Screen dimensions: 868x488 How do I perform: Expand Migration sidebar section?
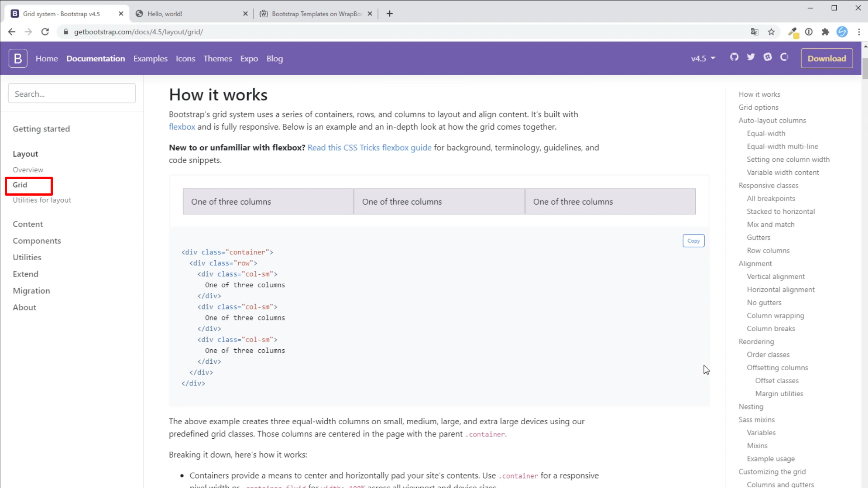coord(31,291)
